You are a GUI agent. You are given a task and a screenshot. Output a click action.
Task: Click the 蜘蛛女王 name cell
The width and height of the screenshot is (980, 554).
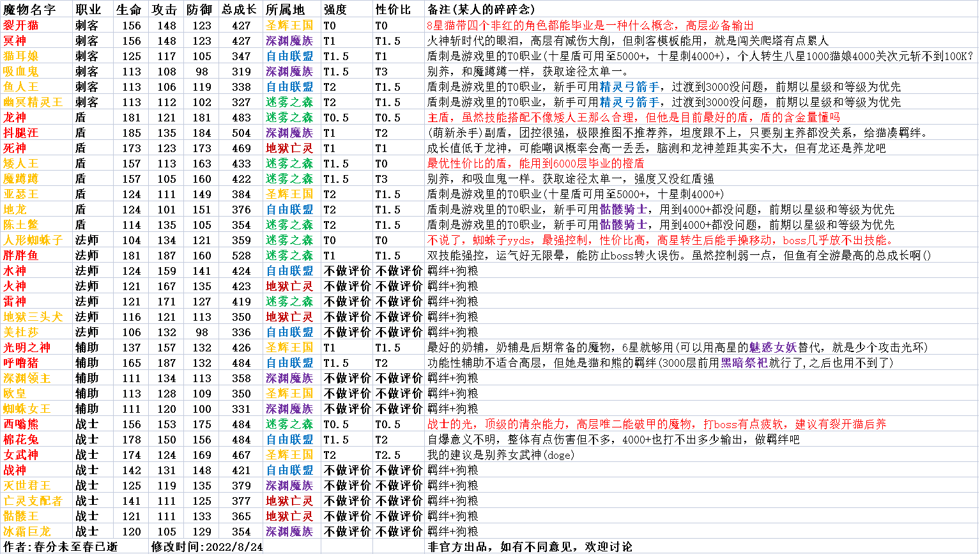pyautogui.click(x=27, y=409)
